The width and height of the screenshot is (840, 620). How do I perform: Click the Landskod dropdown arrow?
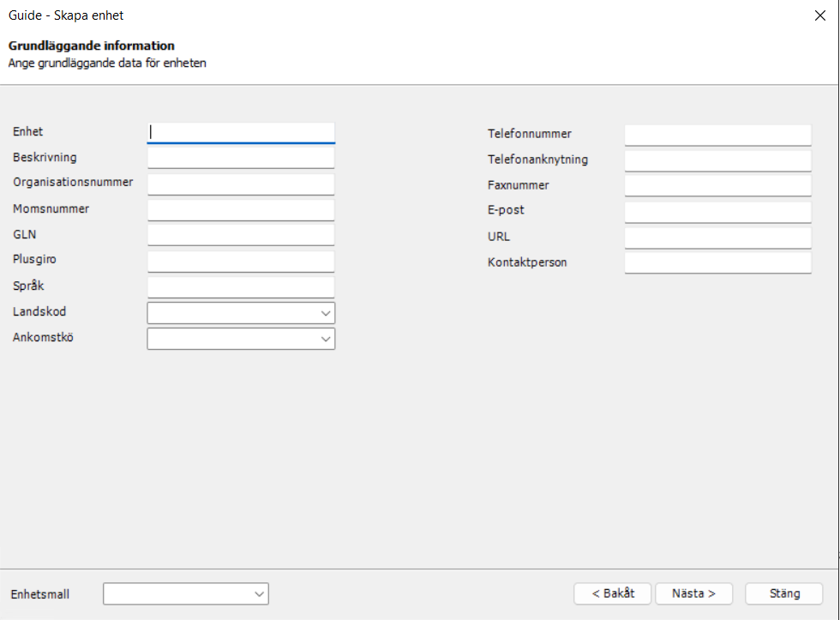[x=327, y=312]
